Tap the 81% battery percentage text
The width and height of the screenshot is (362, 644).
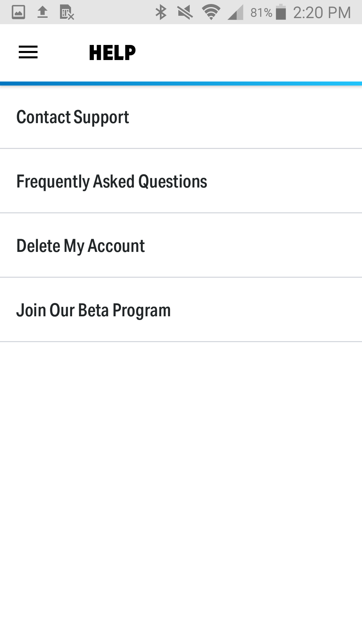click(x=261, y=13)
